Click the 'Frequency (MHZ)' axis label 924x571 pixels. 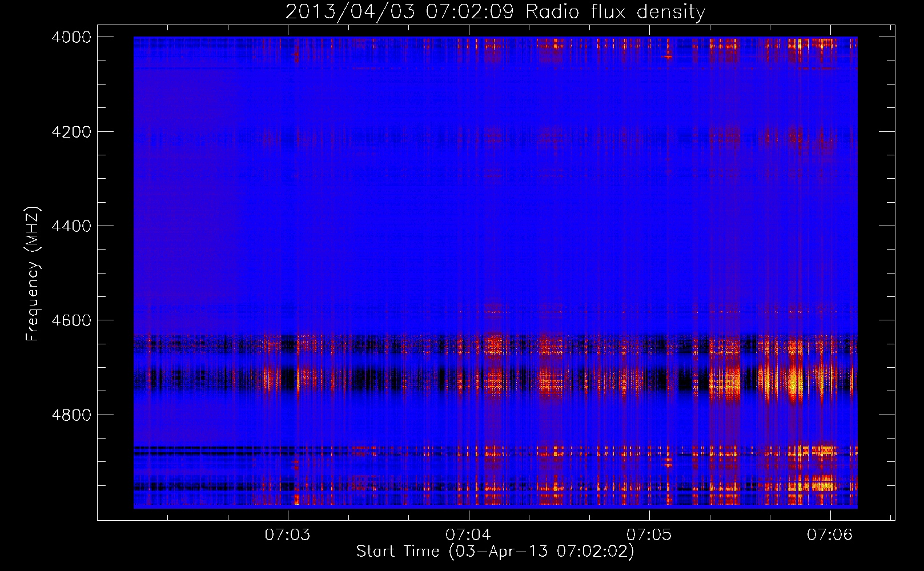pyautogui.click(x=33, y=274)
